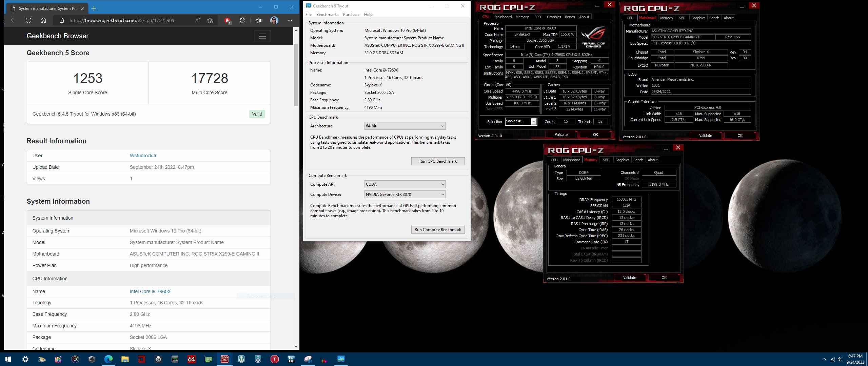
Task: Click Validate in the CPU tab window
Action: point(561,135)
